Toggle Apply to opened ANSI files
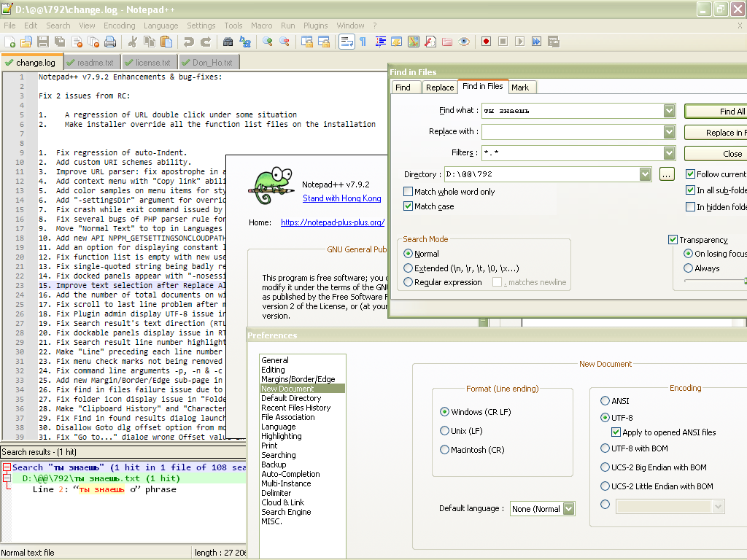Image resolution: width=747 pixels, height=560 pixels. click(x=616, y=432)
